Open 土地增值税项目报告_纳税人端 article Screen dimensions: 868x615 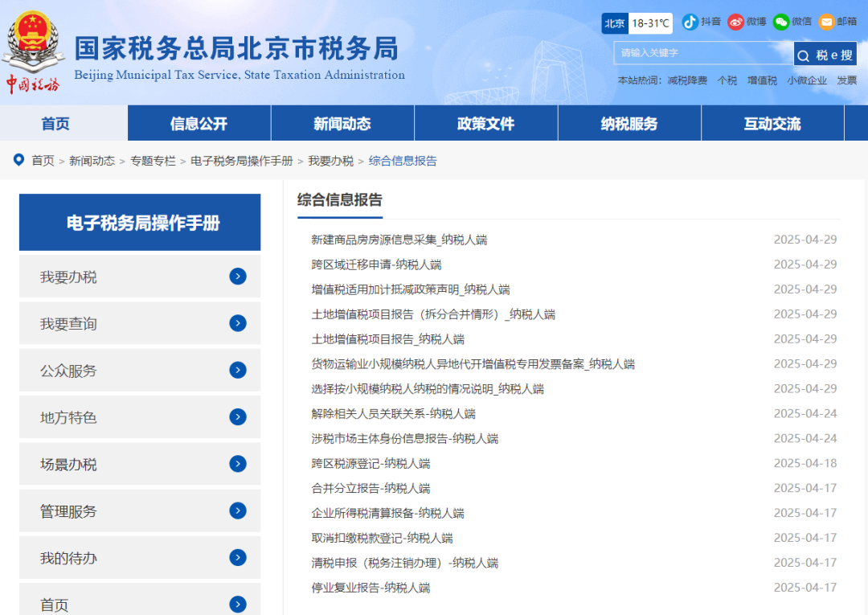point(387,339)
